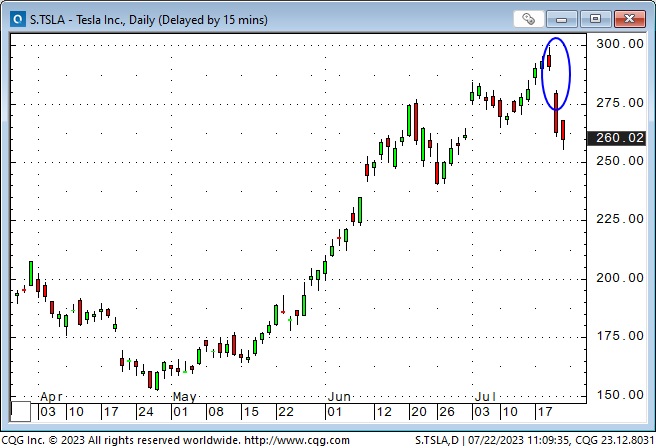Click the 275.00 price axis label
Image resolution: width=656 pixels, height=448 pixels.
(x=620, y=102)
